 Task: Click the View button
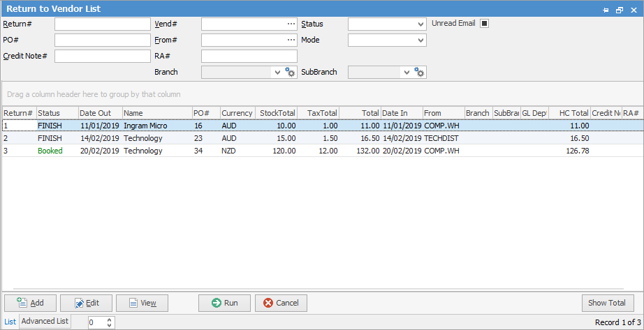pos(142,303)
